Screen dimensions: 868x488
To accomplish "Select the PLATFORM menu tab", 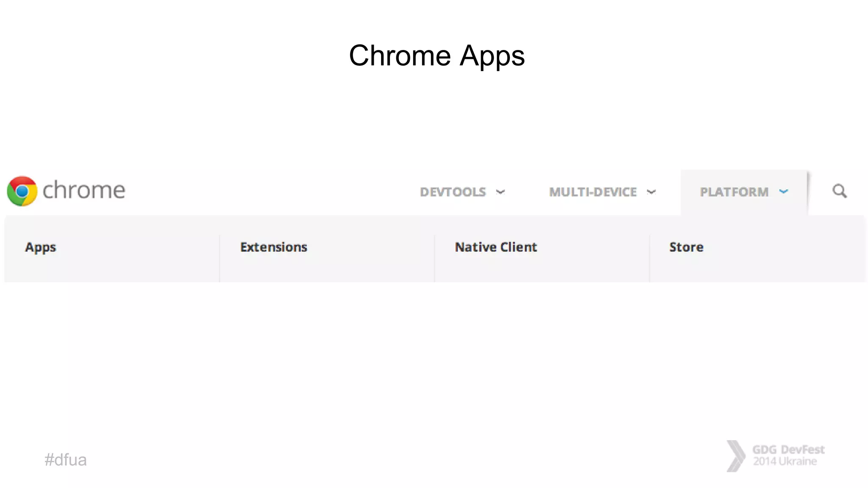I will (x=744, y=192).
